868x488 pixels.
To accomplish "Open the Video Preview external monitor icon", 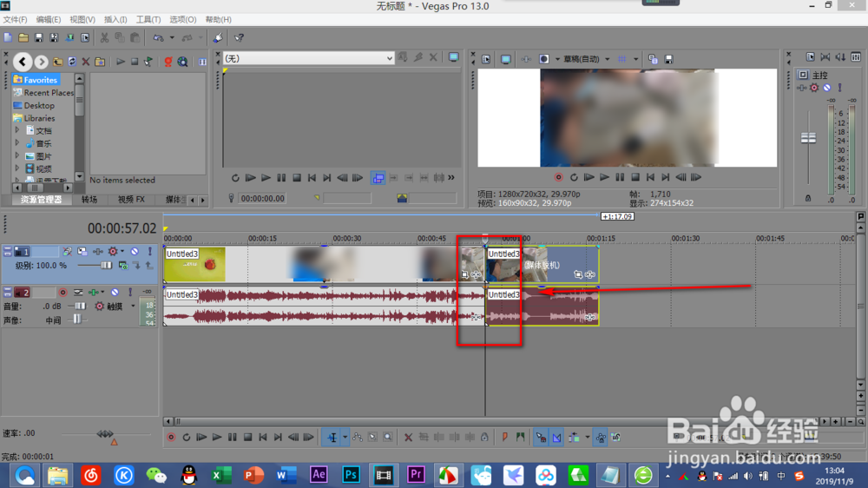I will click(506, 59).
